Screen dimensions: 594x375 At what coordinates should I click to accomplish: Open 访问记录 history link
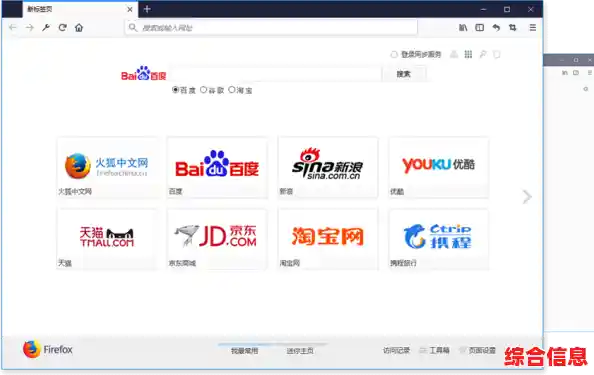[396, 350]
